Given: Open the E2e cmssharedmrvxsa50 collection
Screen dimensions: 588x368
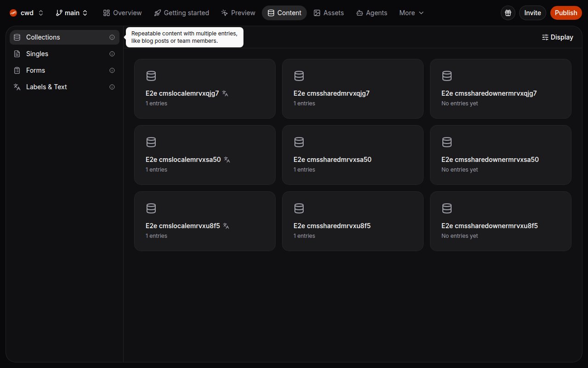Looking at the screenshot, I should pyautogui.click(x=353, y=155).
